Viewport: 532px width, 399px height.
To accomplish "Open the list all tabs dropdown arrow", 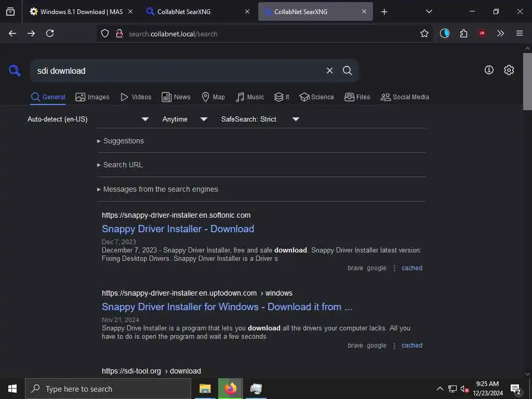I will [429, 11].
